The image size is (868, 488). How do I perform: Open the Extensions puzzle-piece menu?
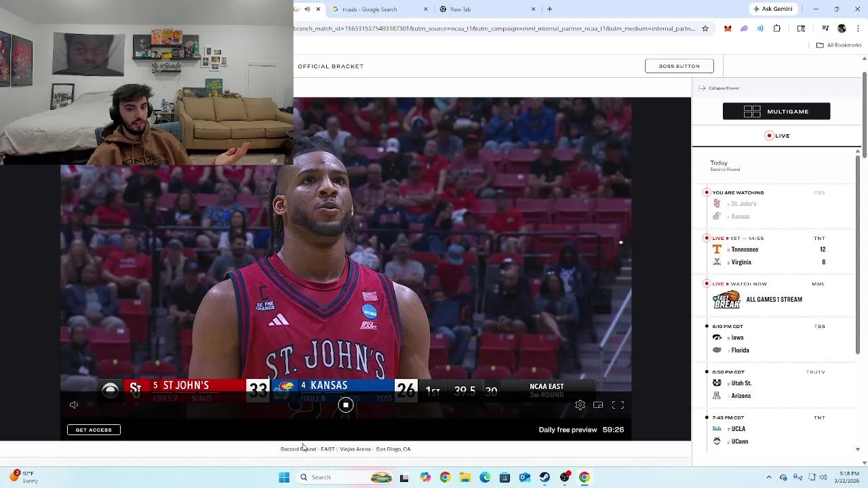click(777, 28)
